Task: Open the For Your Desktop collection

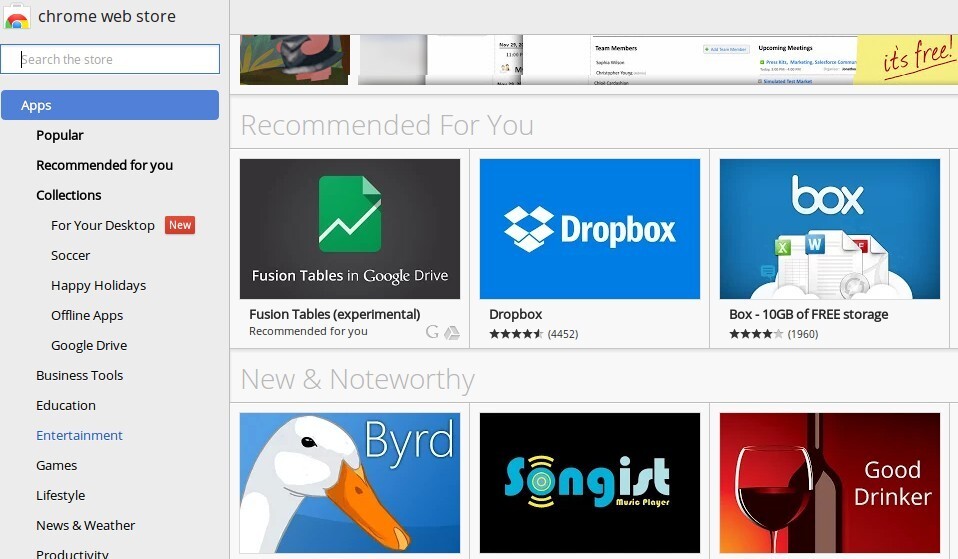Action: [x=103, y=225]
